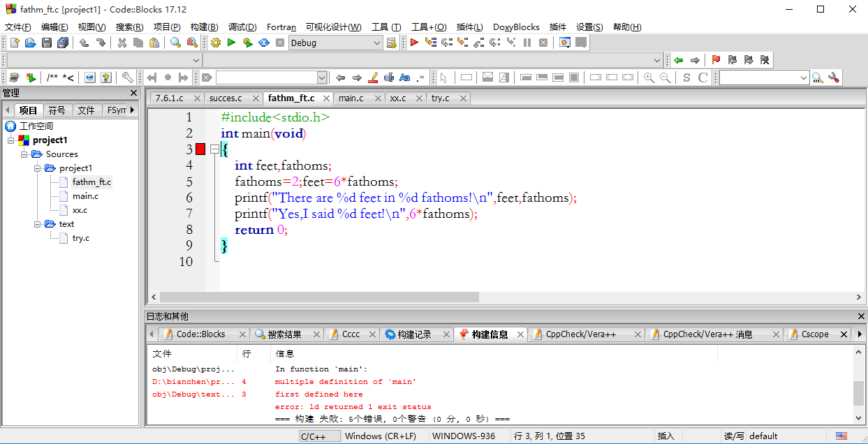Viewport: 868px width, 444px height.
Task: Click the Build and run icon
Action: [247, 43]
